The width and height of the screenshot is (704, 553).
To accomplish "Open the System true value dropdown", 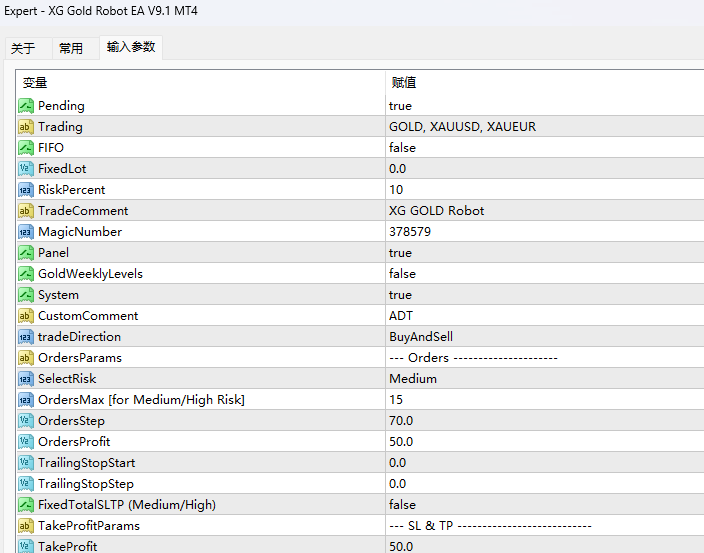I will (x=400, y=295).
